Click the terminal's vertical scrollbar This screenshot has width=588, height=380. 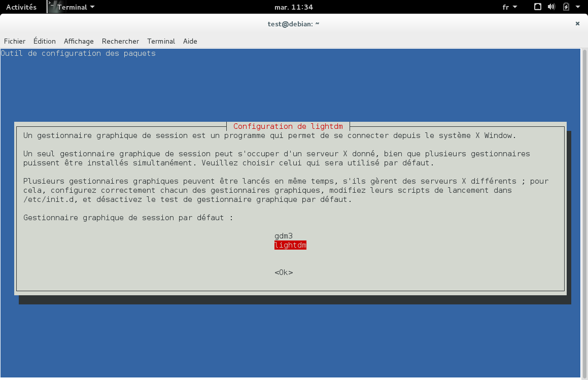pos(584,213)
